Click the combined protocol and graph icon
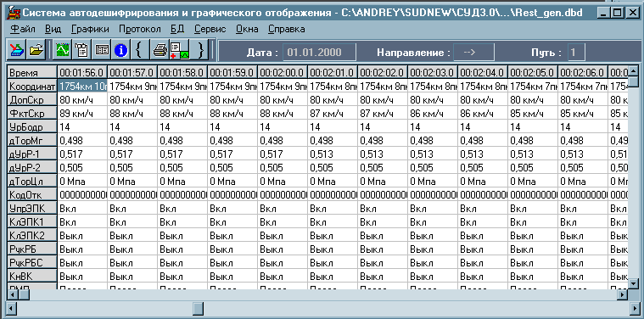 point(180,50)
